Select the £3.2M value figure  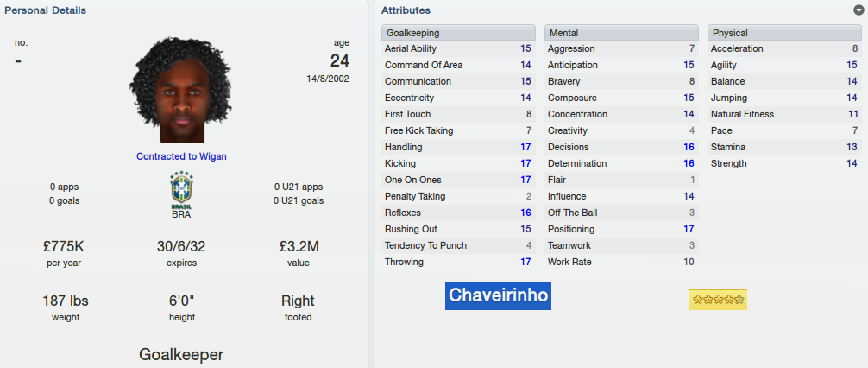(x=299, y=246)
